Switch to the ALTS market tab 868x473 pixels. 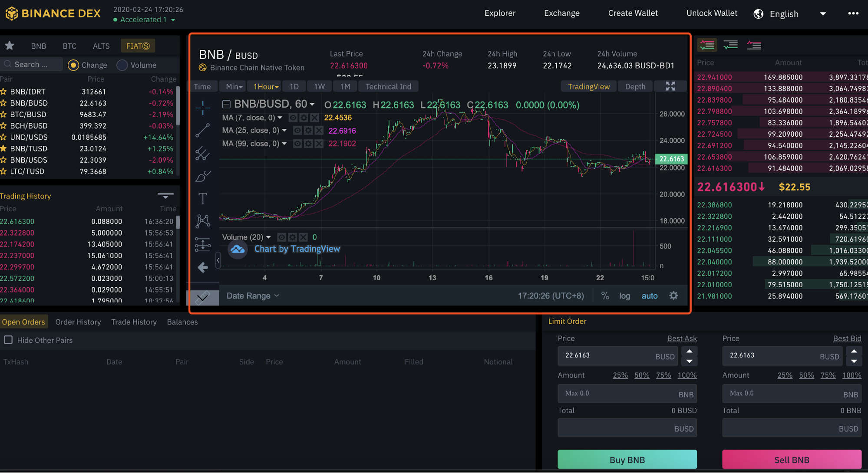coord(101,46)
